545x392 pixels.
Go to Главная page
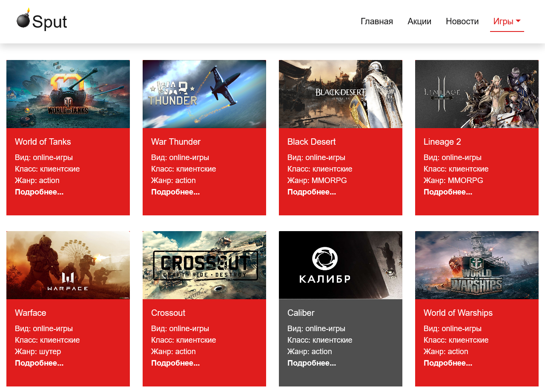coord(377,21)
